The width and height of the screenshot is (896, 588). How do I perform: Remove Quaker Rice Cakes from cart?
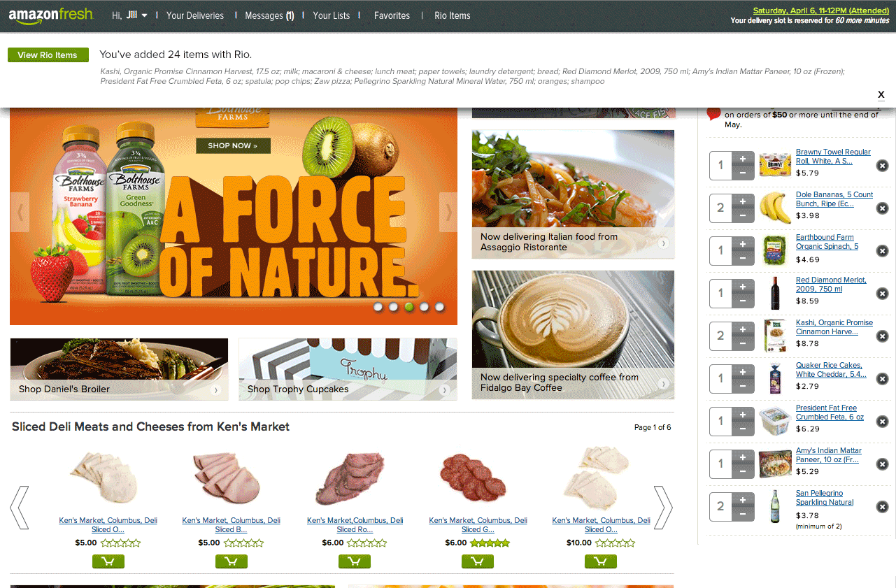tap(882, 379)
